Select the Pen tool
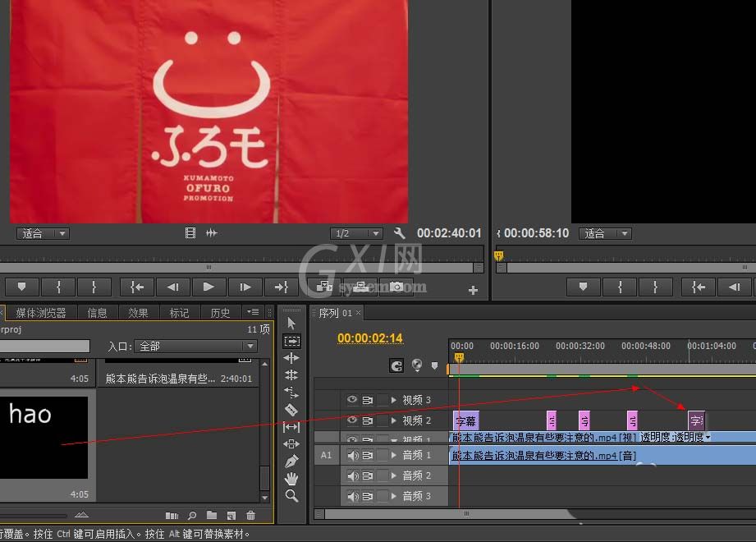Image resolution: width=756 pixels, height=542 pixels. pos(291,461)
